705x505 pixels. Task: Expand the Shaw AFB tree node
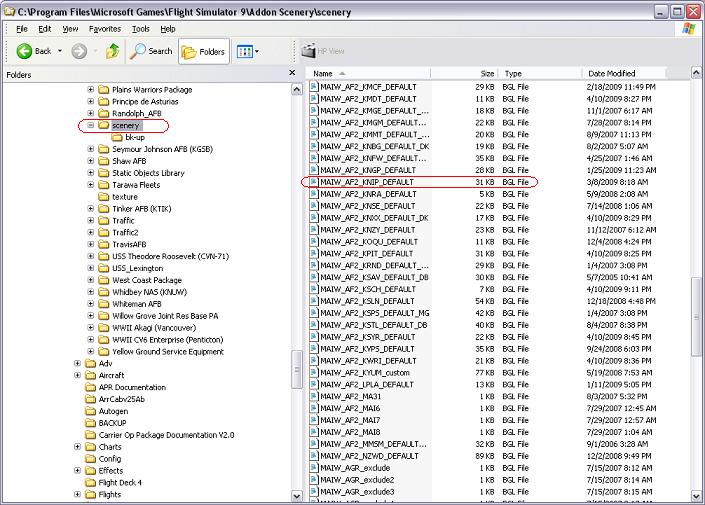coord(90,161)
